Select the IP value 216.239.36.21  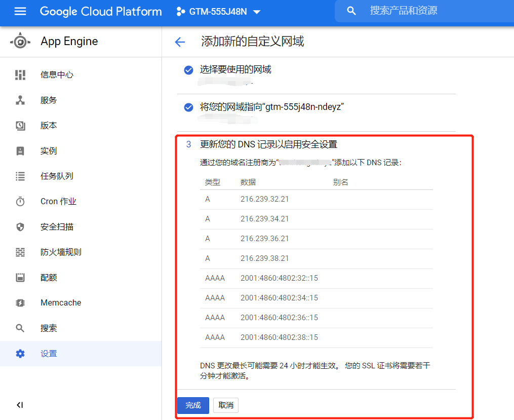[264, 238]
